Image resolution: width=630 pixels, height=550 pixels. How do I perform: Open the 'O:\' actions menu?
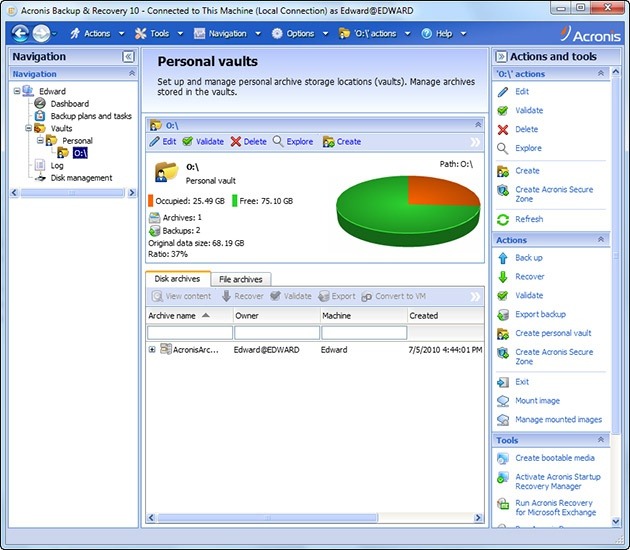(x=374, y=33)
